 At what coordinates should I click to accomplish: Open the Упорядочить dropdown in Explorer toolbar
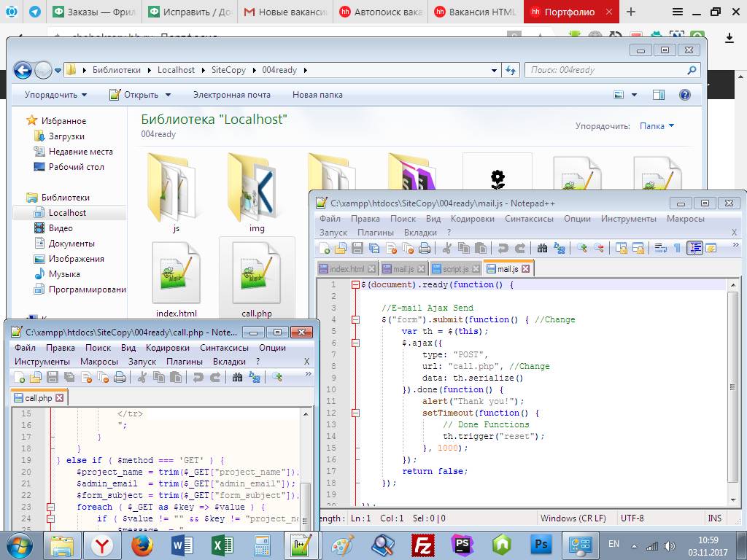(55, 95)
